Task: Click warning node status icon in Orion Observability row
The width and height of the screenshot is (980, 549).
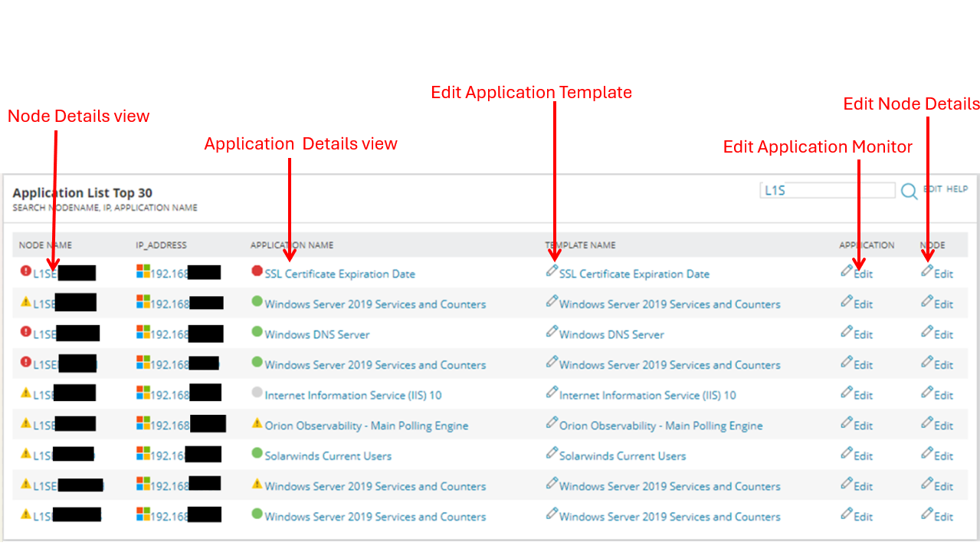Action: tap(26, 422)
